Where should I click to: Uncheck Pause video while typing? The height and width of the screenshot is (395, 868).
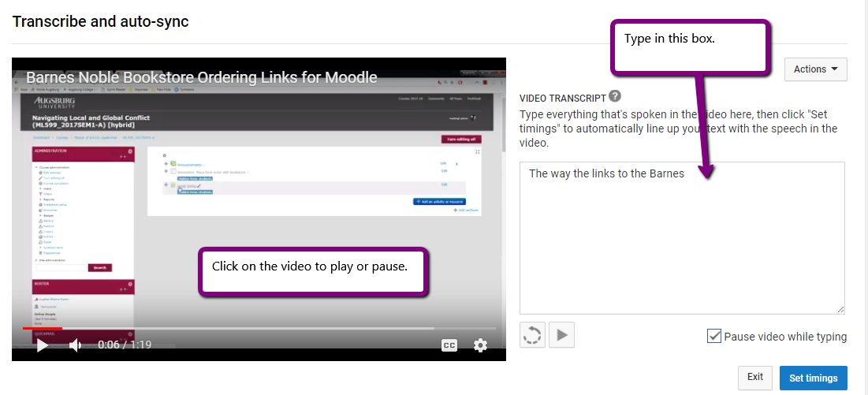[714, 336]
